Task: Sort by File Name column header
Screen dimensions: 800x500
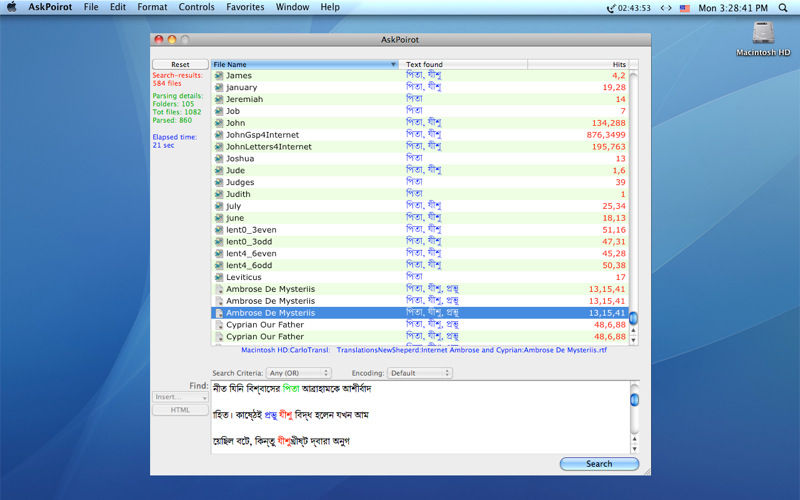Action: click(x=305, y=64)
